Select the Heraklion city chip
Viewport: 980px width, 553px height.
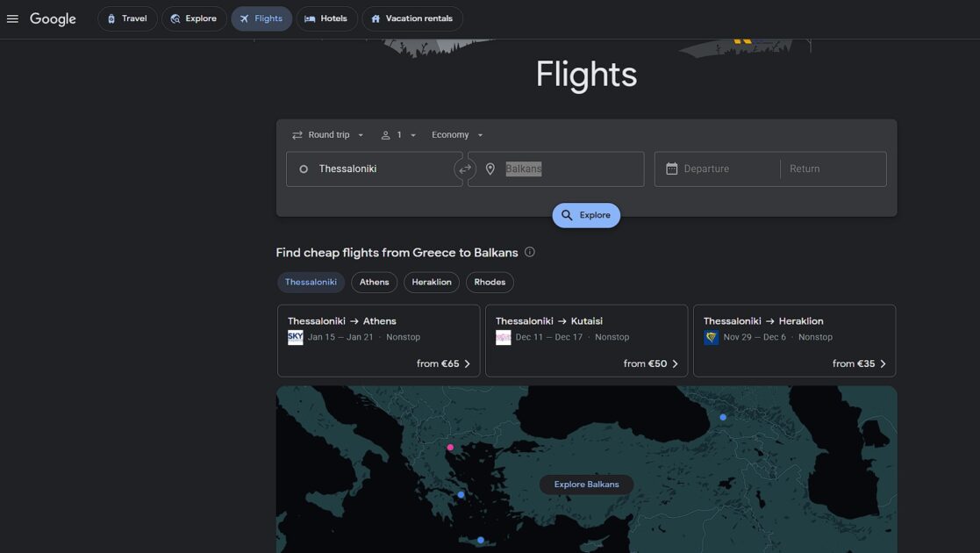pos(432,282)
